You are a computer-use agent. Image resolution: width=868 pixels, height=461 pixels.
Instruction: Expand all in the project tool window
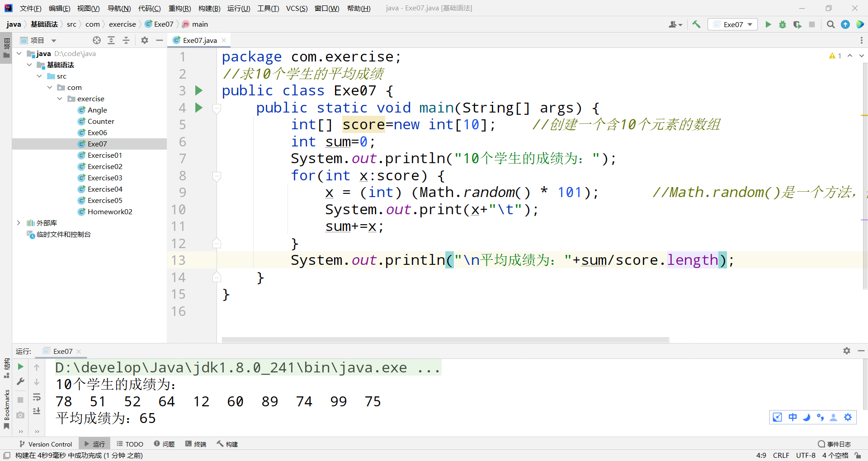point(111,40)
